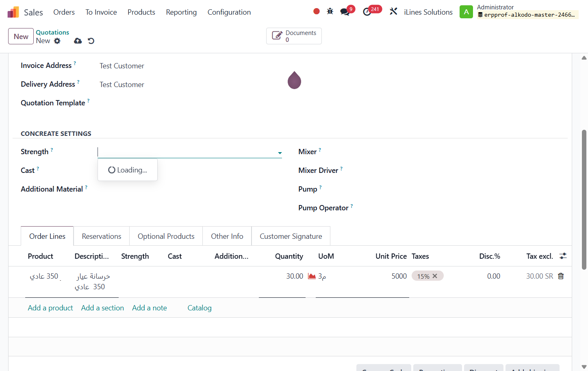The width and height of the screenshot is (588, 371).
Task: Select the Order Lines tab
Action: click(x=47, y=236)
